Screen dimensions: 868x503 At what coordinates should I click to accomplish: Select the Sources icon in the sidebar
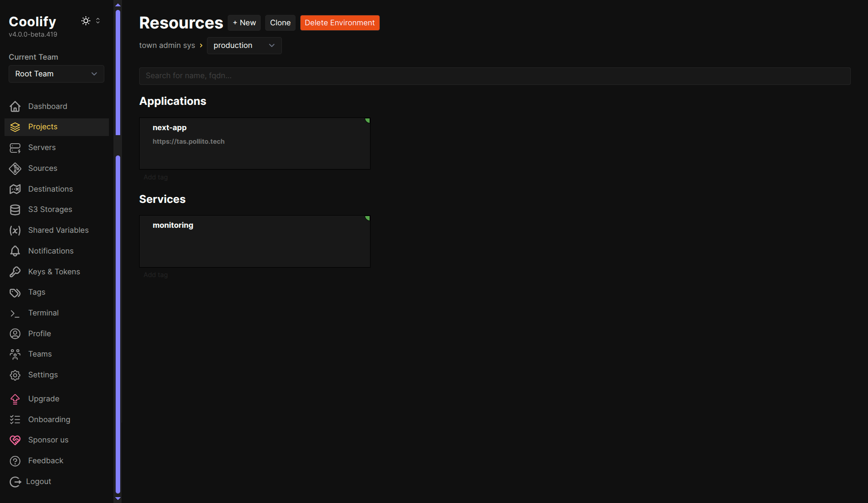point(15,168)
